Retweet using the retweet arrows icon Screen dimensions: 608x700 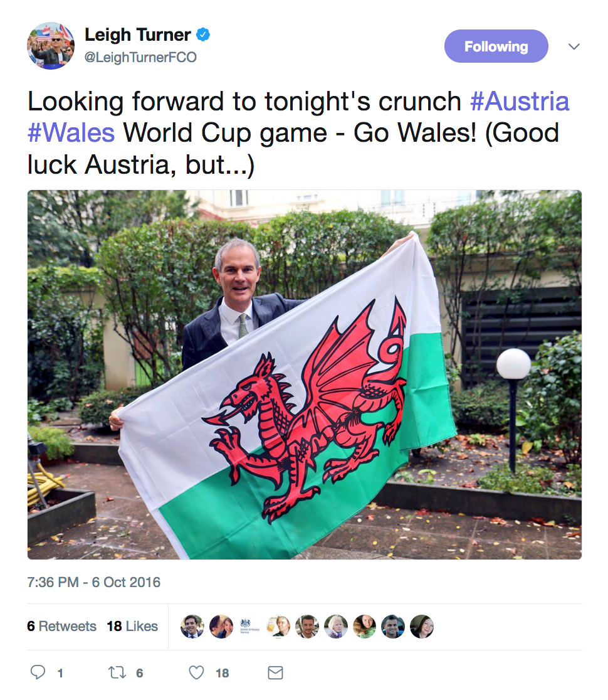click(x=117, y=672)
